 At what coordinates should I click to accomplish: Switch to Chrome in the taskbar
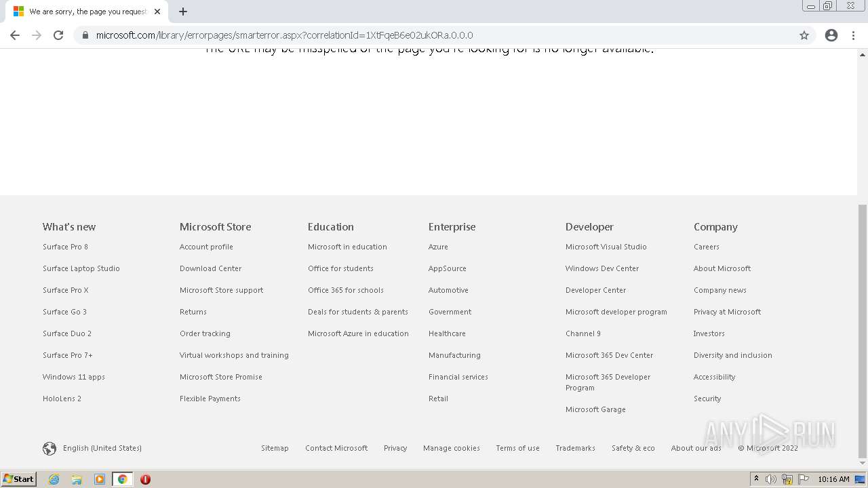pos(122,479)
